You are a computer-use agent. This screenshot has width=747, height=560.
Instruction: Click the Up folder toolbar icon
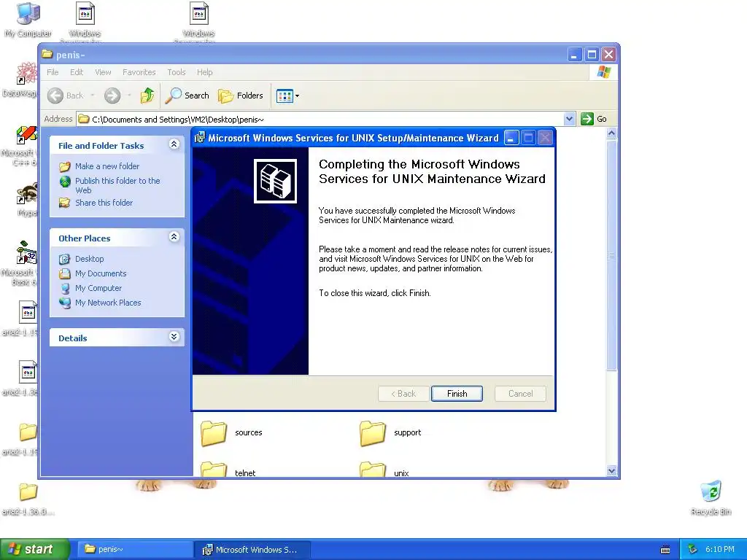pos(147,96)
